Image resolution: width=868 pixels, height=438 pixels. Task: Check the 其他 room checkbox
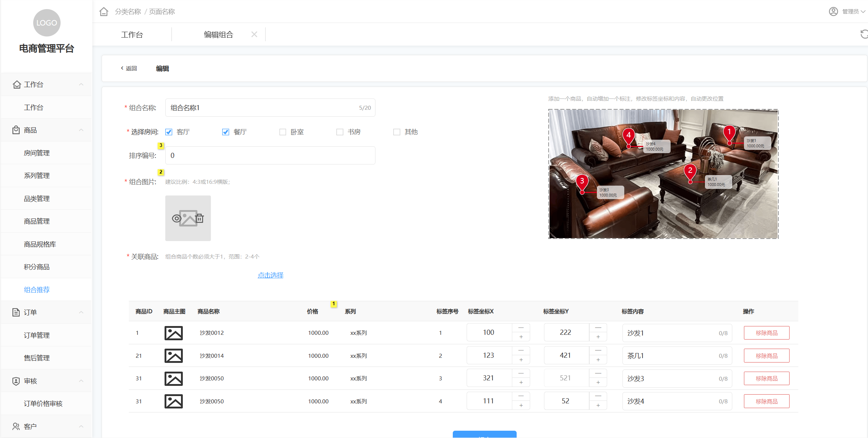pyautogui.click(x=397, y=132)
